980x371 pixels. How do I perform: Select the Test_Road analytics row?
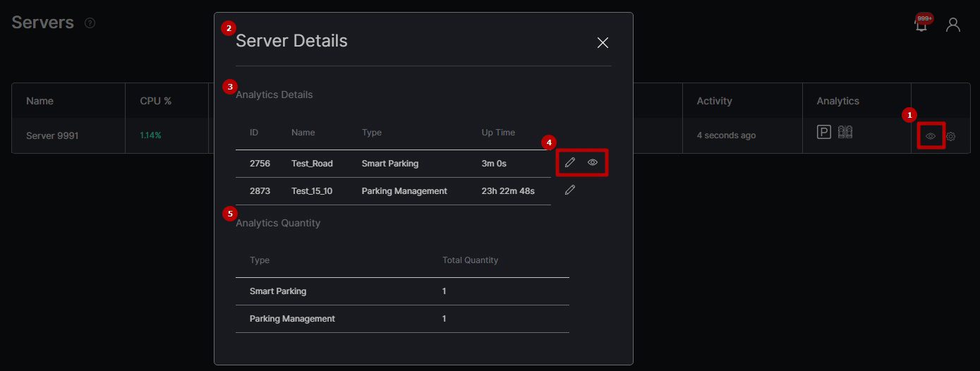(393, 164)
